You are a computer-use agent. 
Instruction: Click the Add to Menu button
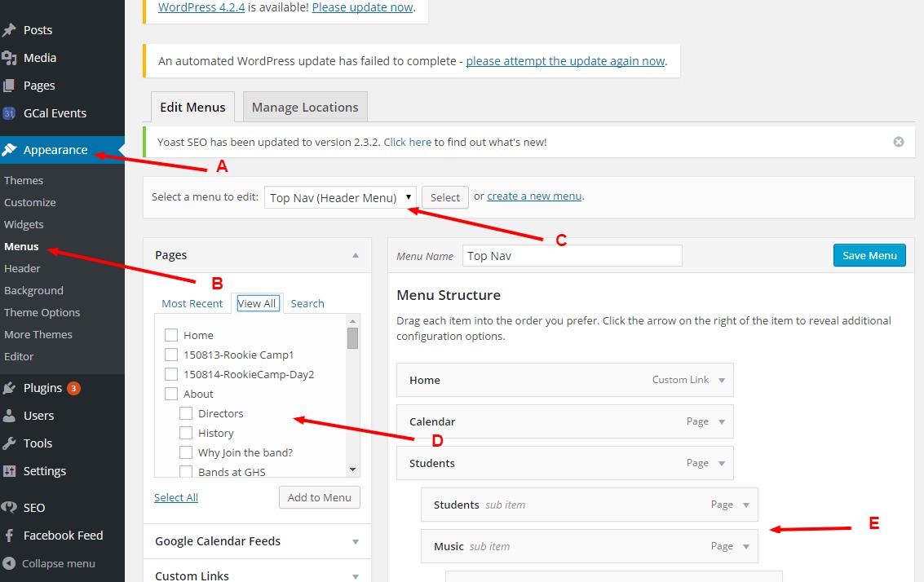[x=320, y=497]
